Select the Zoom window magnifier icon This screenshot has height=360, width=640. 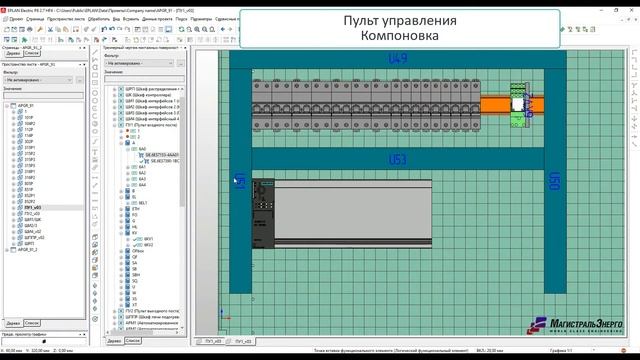pos(189,29)
